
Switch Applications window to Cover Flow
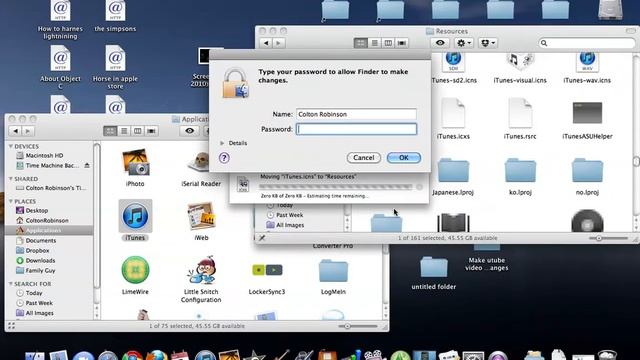[x=151, y=131]
